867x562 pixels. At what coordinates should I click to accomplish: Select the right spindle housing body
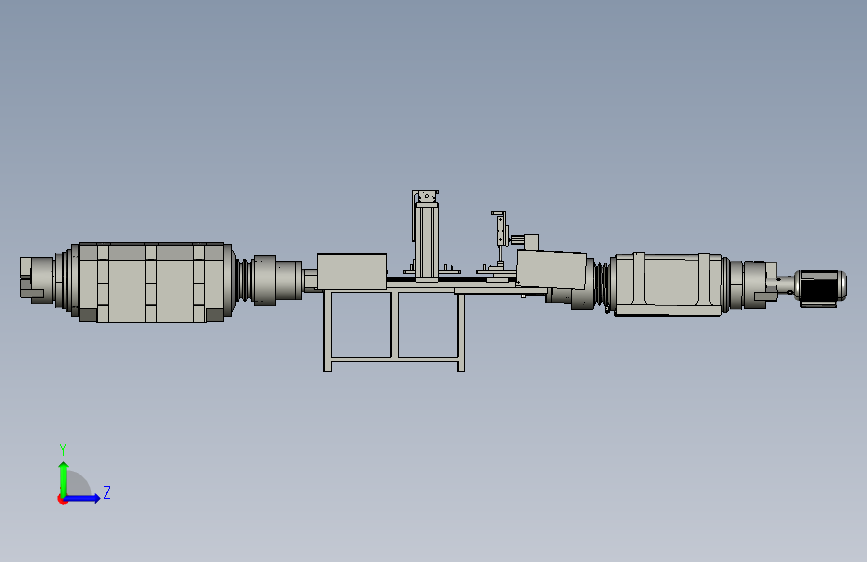pos(668,285)
